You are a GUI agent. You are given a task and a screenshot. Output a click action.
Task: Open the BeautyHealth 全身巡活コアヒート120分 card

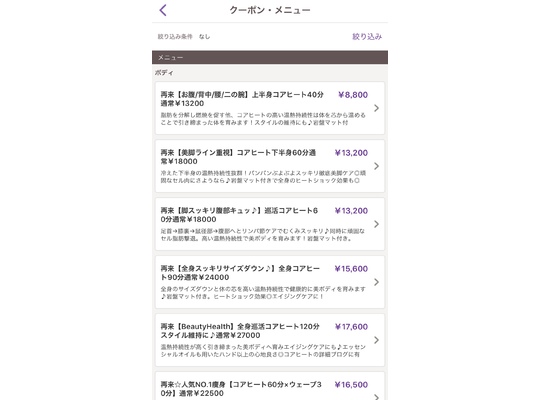tap(270, 340)
